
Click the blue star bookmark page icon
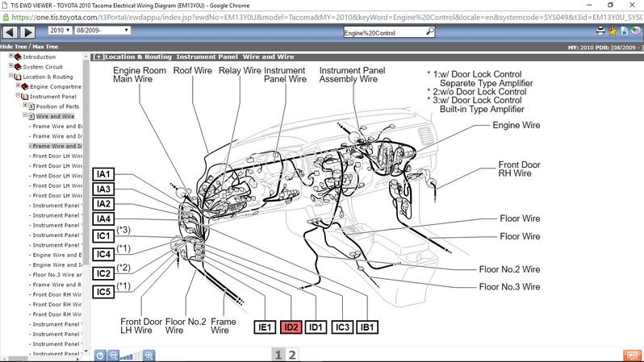point(625,31)
